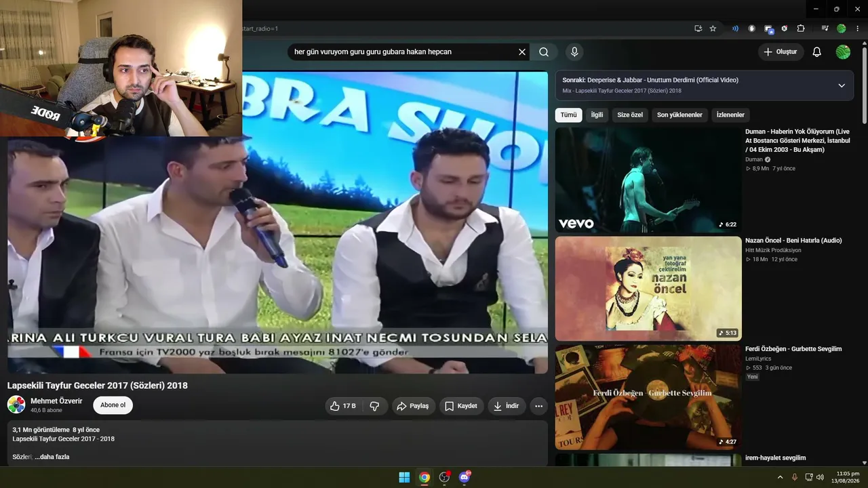
Task: Expand description with ...daha fazla
Action: (x=52, y=457)
